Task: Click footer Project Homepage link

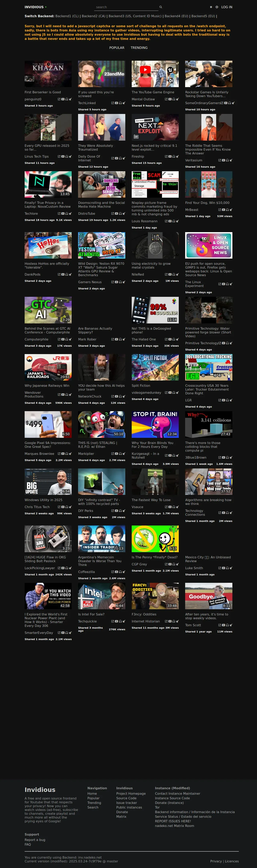Action: 131,793
